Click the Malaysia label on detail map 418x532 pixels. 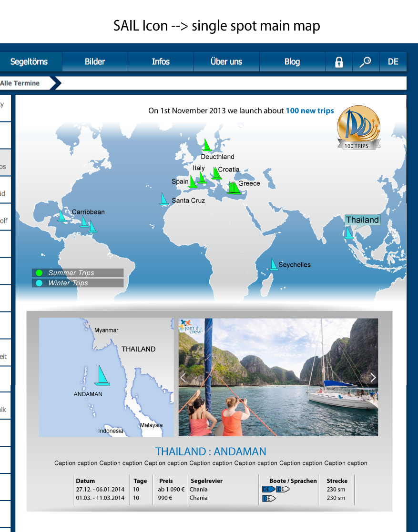(152, 425)
